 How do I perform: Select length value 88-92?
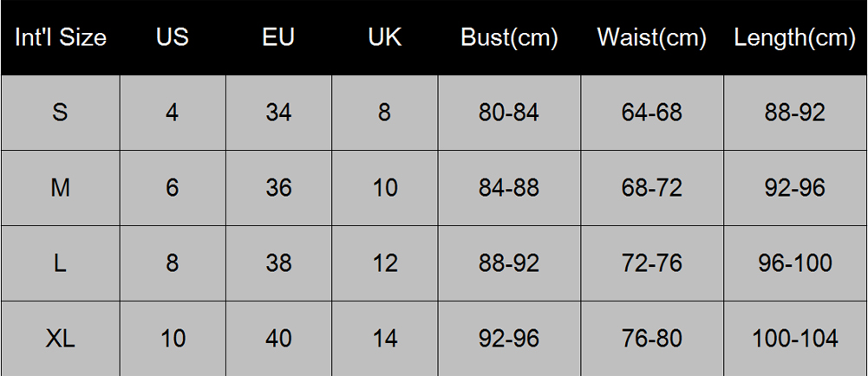795,113
